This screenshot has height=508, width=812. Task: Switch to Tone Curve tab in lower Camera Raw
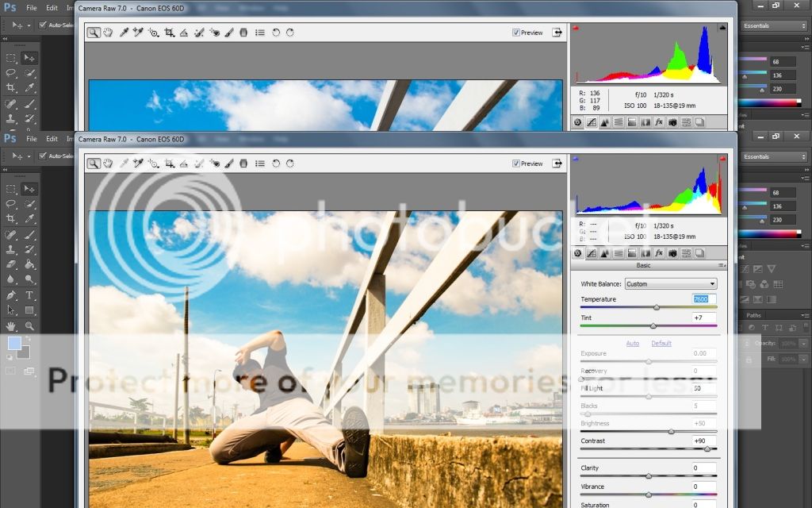pyautogui.click(x=591, y=253)
